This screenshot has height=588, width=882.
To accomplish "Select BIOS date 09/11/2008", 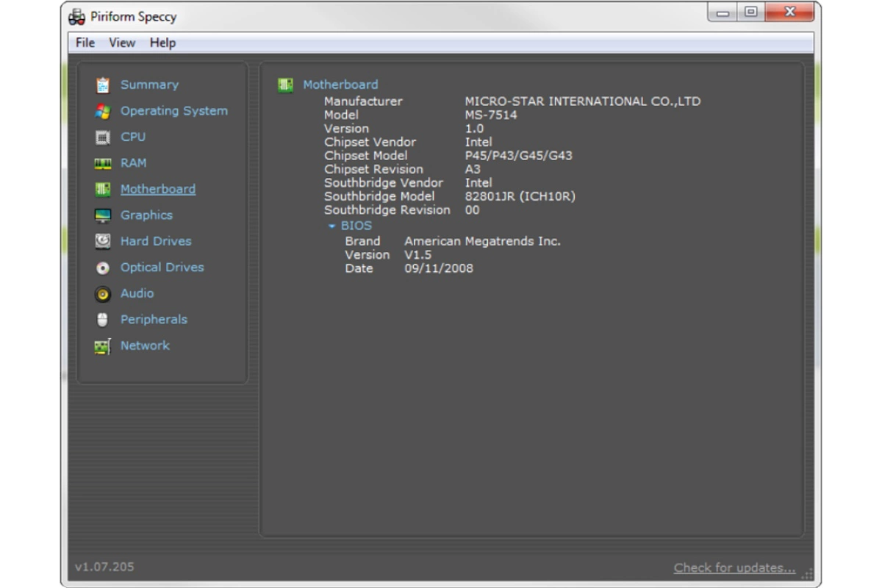I will (x=439, y=268).
